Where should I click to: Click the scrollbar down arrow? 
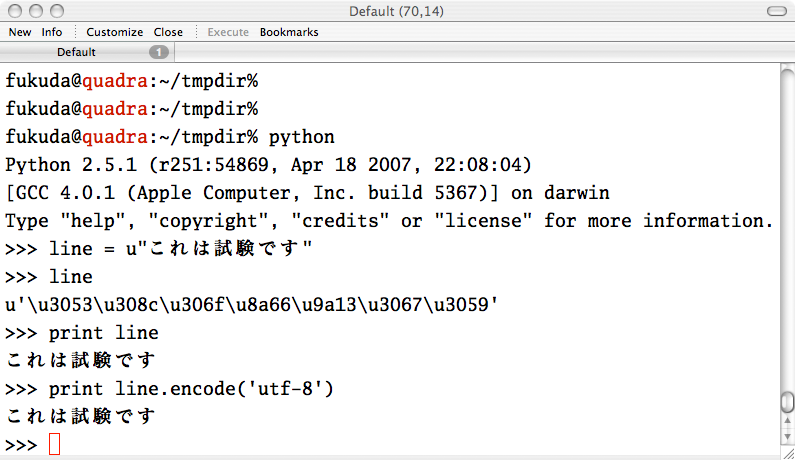[x=787, y=436]
